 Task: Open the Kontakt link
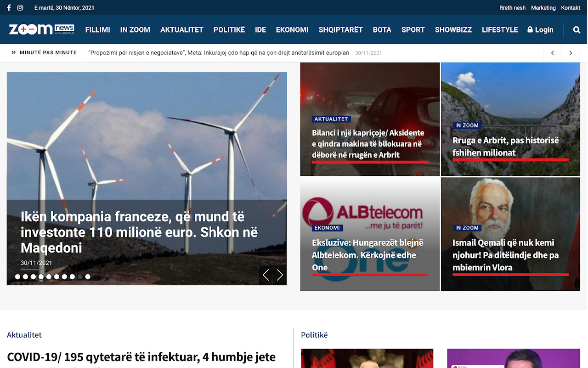coord(571,8)
